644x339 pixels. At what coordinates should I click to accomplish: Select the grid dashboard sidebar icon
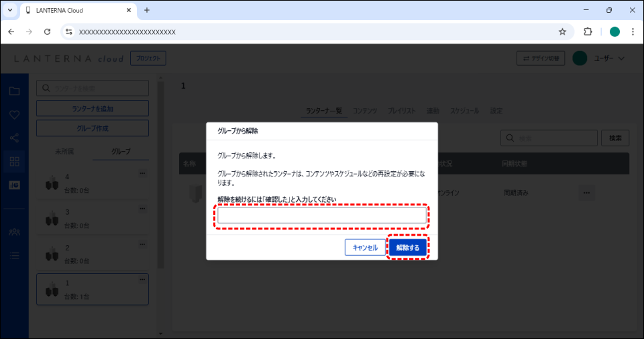click(14, 162)
